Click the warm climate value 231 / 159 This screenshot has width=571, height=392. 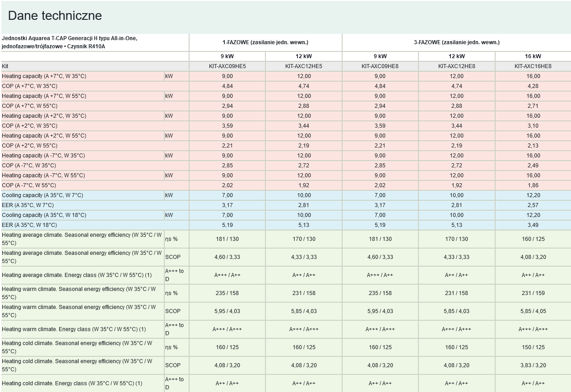(x=533, y=293)
